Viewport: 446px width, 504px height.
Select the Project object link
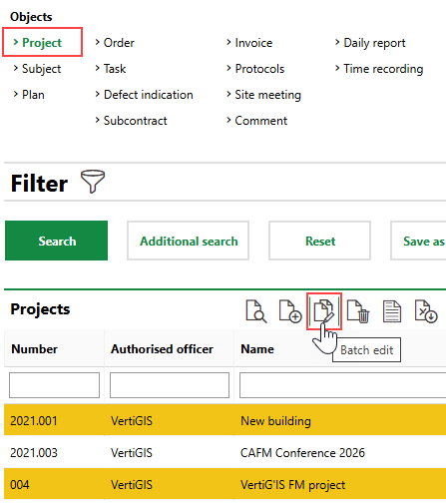tap(42, 43)
